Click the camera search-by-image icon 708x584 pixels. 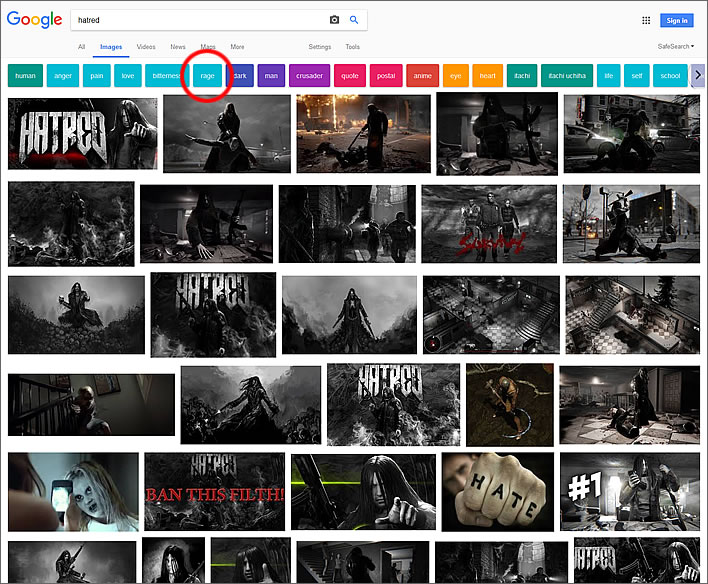pos(334,20)
